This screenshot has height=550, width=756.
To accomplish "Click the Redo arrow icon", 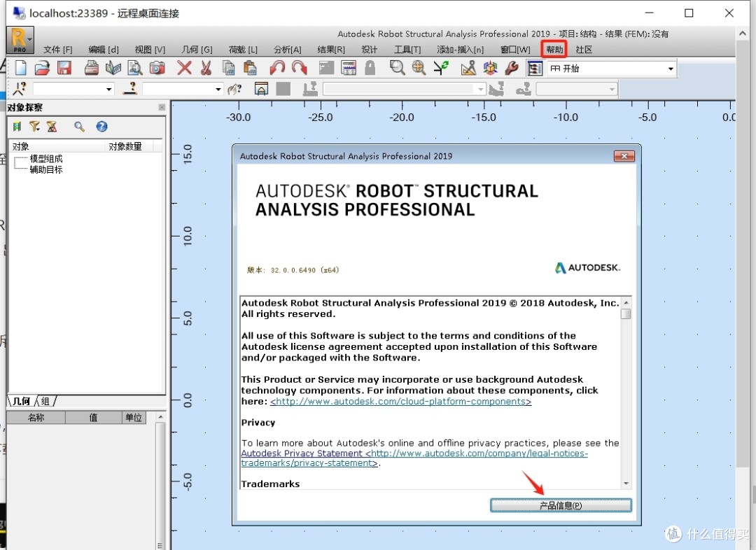I will pos(299,68).
